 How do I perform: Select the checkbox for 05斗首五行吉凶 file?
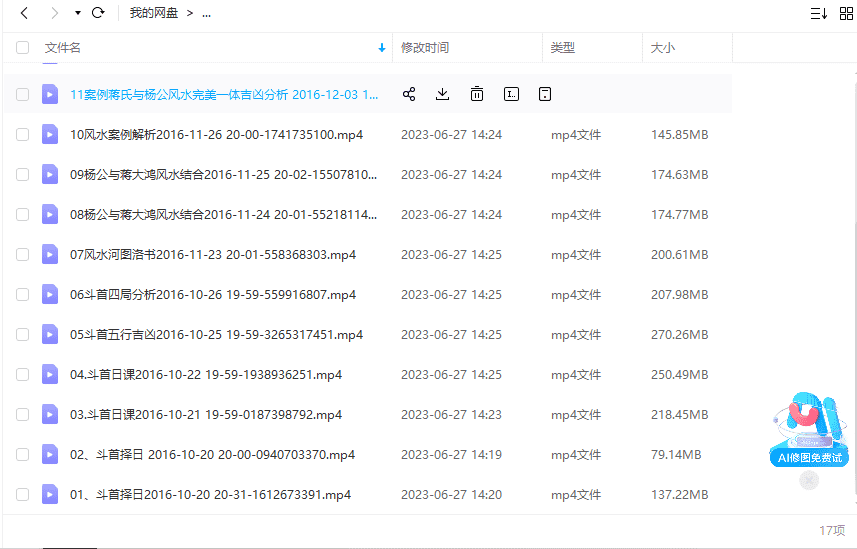(x=23, y=334)
